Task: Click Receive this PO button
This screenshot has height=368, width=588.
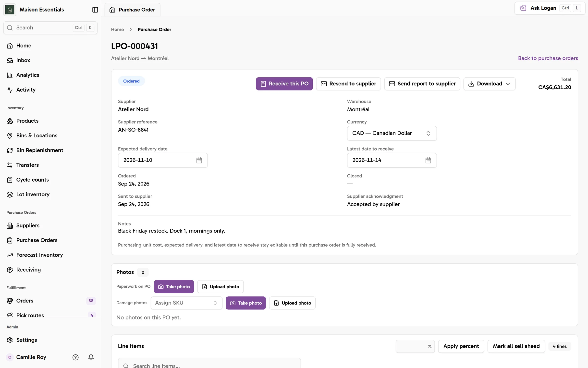Action: pos(284,84)
